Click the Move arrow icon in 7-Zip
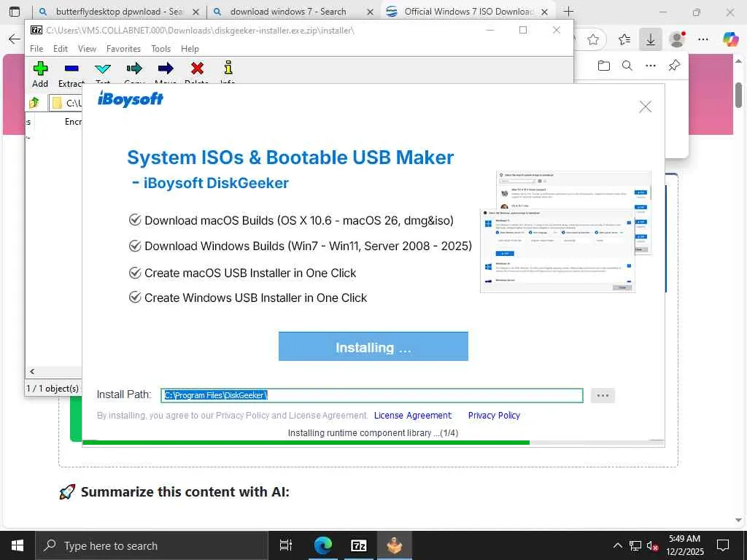This screenshot has width=747, height=560. (x=166, y=69)
